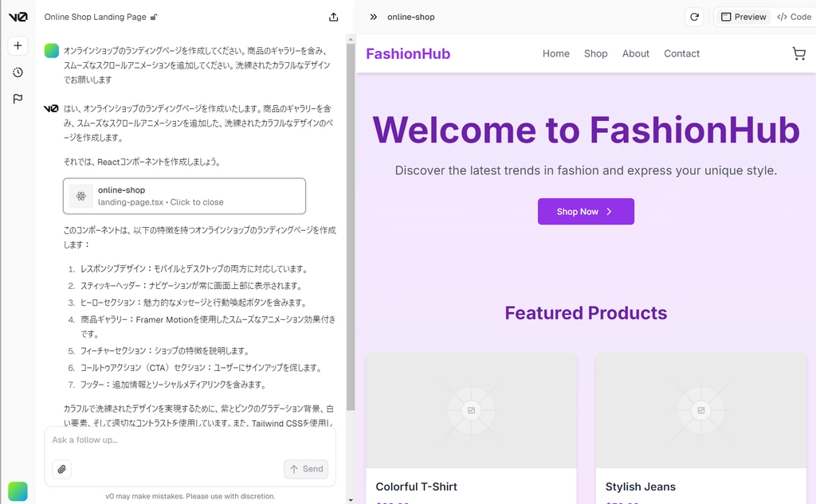
Task: Click the Colorful T-Shirt product name
Action: click(416, 486)
